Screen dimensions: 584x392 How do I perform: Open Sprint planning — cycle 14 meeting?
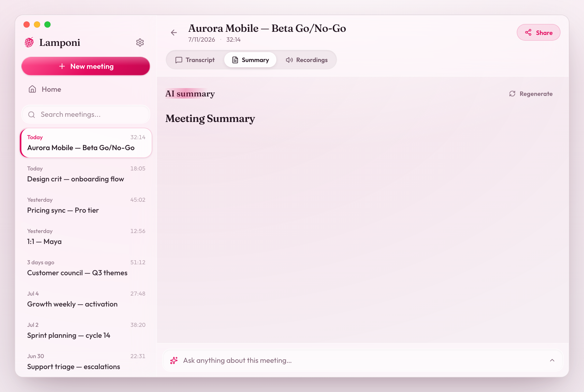coord(86,330)
